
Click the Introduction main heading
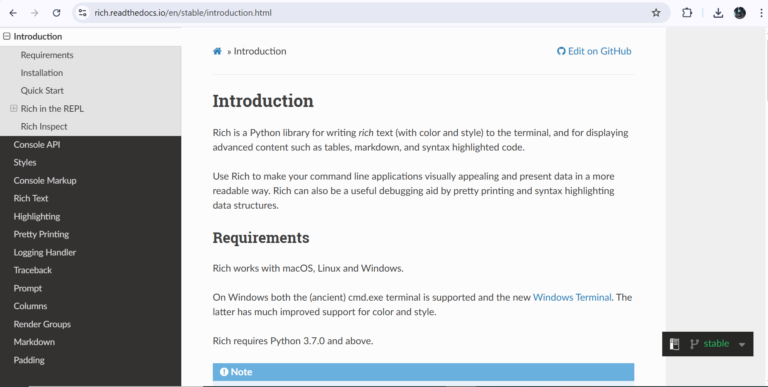[263, 101]
